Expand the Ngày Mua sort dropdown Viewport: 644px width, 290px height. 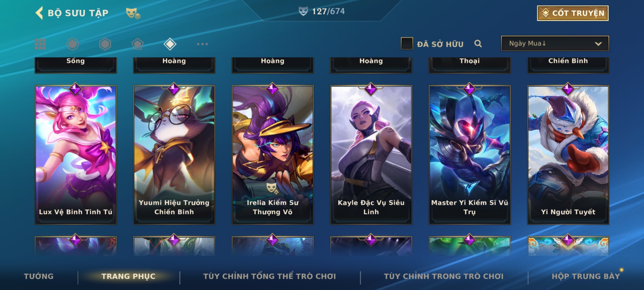coord(555,43)
